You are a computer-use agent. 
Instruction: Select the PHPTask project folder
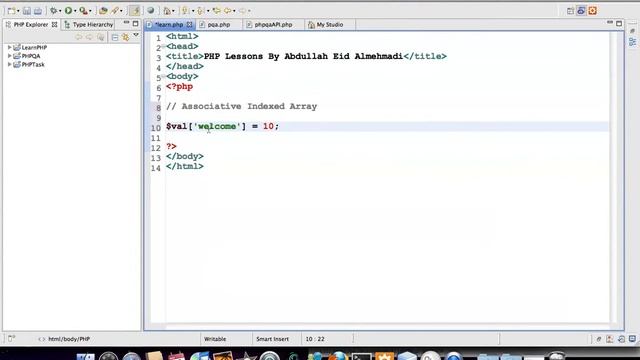29,64
